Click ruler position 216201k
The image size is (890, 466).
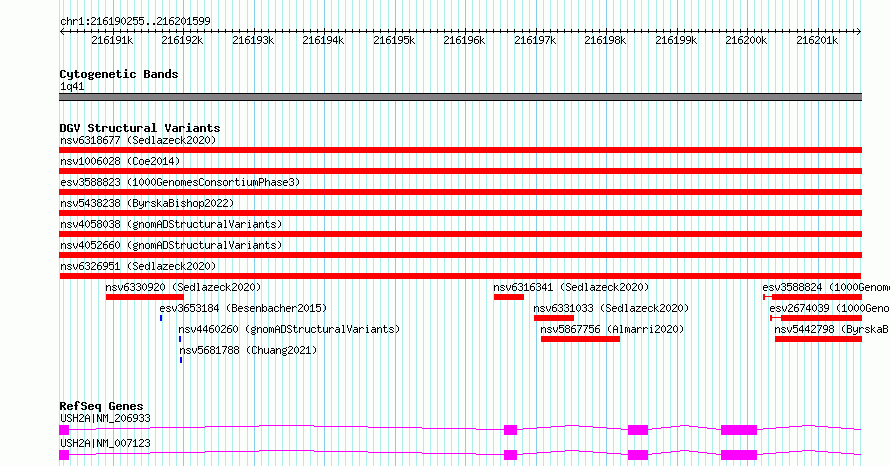[x=817, y=40]
